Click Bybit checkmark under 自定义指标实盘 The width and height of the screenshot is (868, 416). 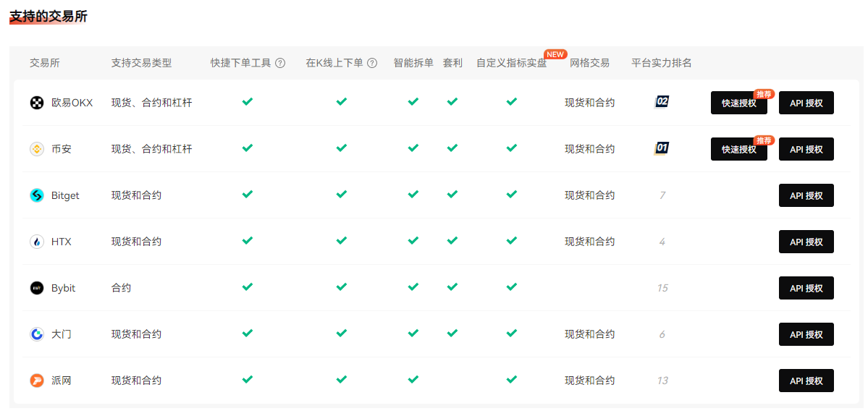point(512,287)
